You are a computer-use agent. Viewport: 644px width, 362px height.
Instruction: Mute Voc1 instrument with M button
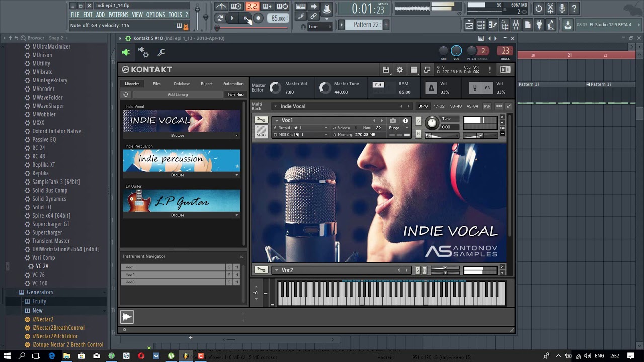coord(418,134)
